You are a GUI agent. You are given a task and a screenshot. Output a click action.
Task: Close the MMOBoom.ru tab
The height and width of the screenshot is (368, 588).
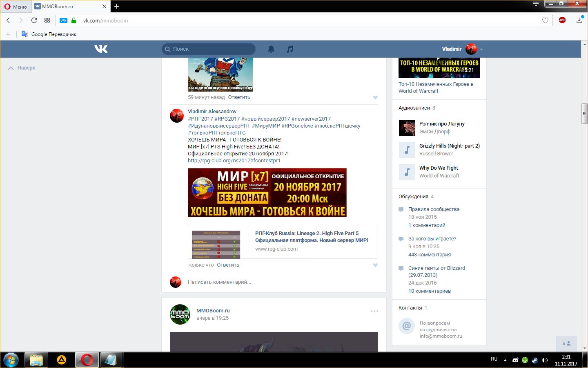[x=104, y=7]
